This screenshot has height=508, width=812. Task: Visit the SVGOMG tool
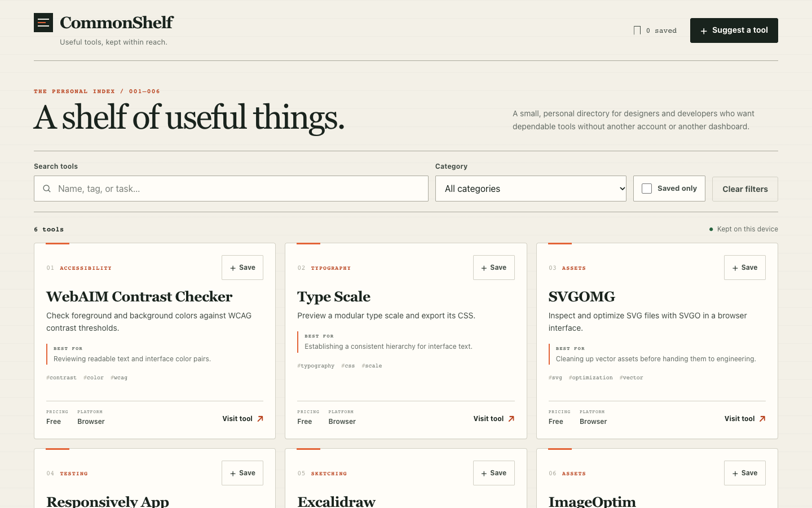745,419
